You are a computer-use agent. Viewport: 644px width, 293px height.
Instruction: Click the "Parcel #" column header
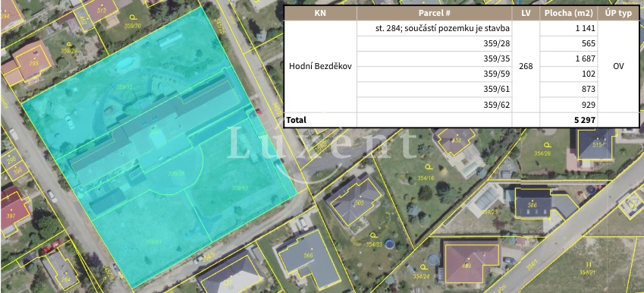(x=434, y=13)
